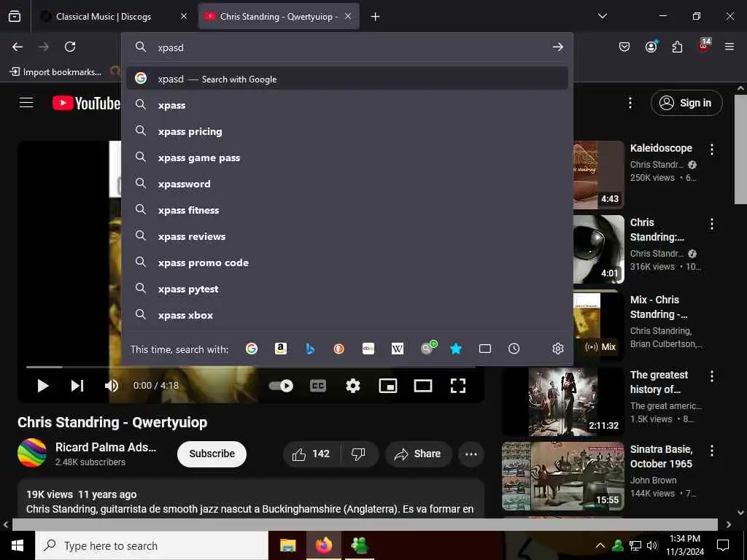Enable miniplayer mode
The height and width of the screenshot is (560, 747).
[x=388, y=386]
